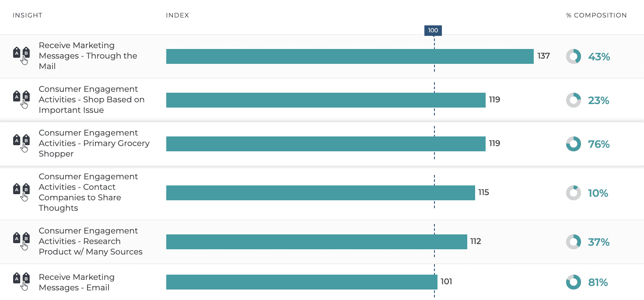Click the A/B tag icon for Research Product row
The width and height of the screenshot is (644, 300).
(21, 241)
